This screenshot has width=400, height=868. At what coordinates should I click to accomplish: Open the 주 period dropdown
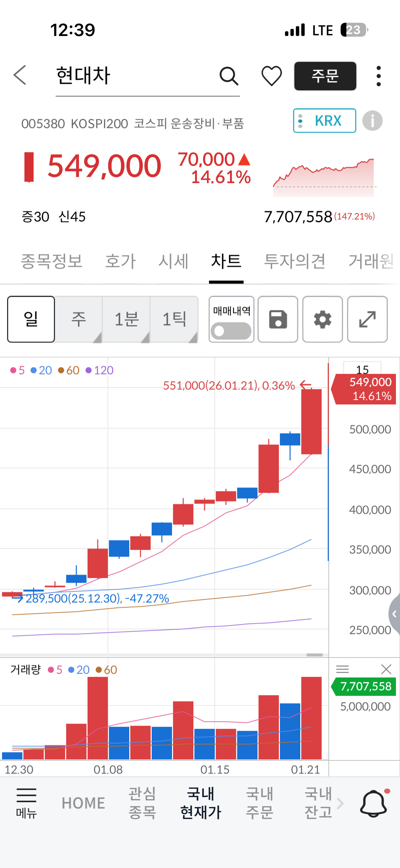coord(78,319)
